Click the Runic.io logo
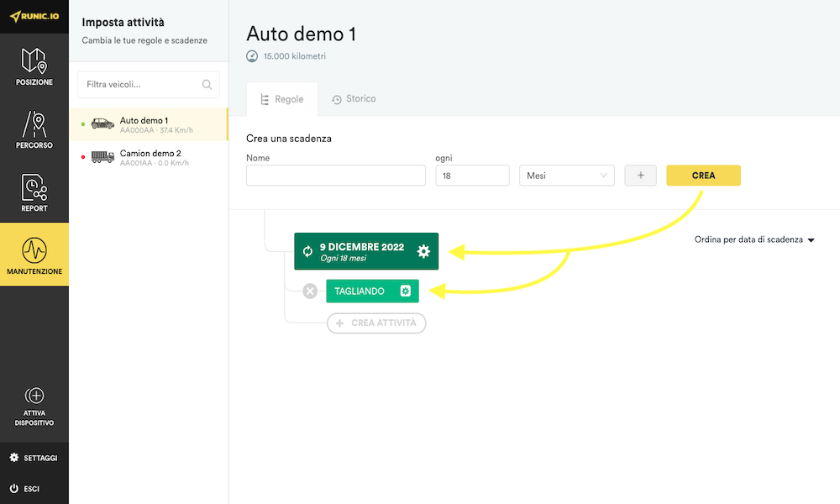 click(x=34, y=16)
